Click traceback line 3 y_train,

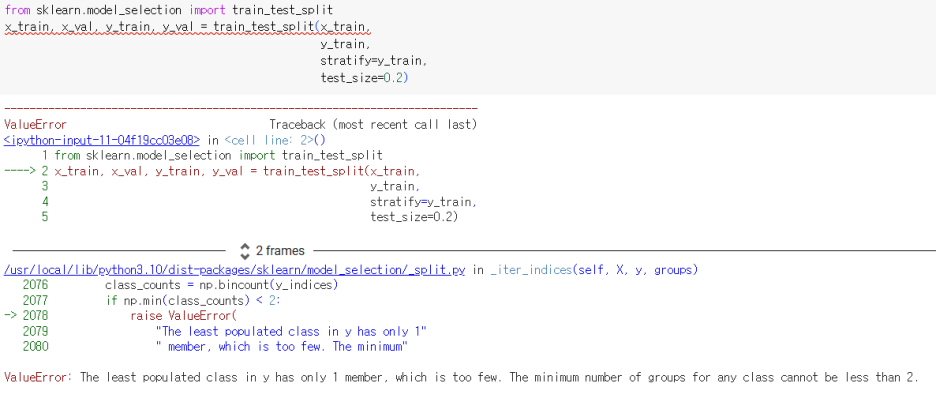click(395, 186)
